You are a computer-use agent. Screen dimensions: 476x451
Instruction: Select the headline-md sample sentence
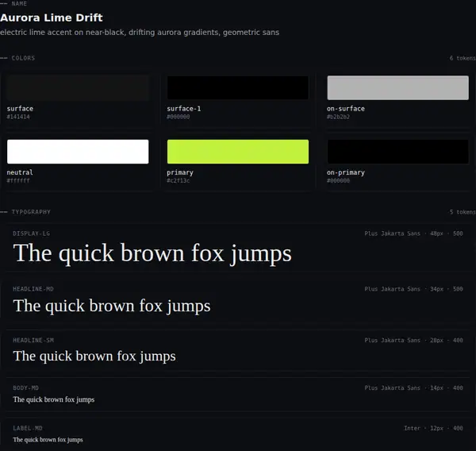point(112,306)
